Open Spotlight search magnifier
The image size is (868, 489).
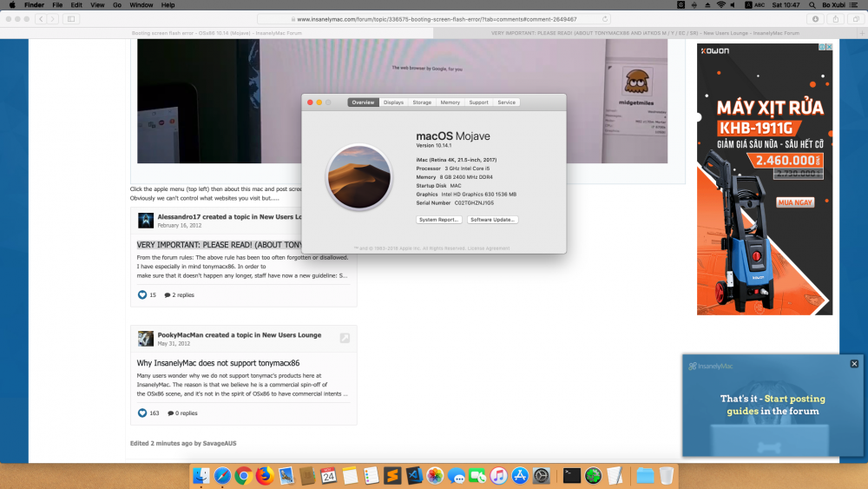[812, 5]
